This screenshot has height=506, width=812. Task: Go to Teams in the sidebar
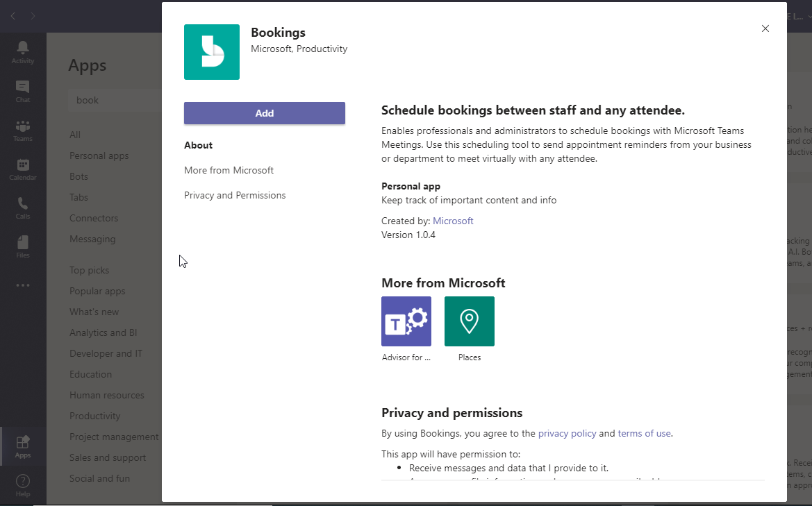pos(23,130)
